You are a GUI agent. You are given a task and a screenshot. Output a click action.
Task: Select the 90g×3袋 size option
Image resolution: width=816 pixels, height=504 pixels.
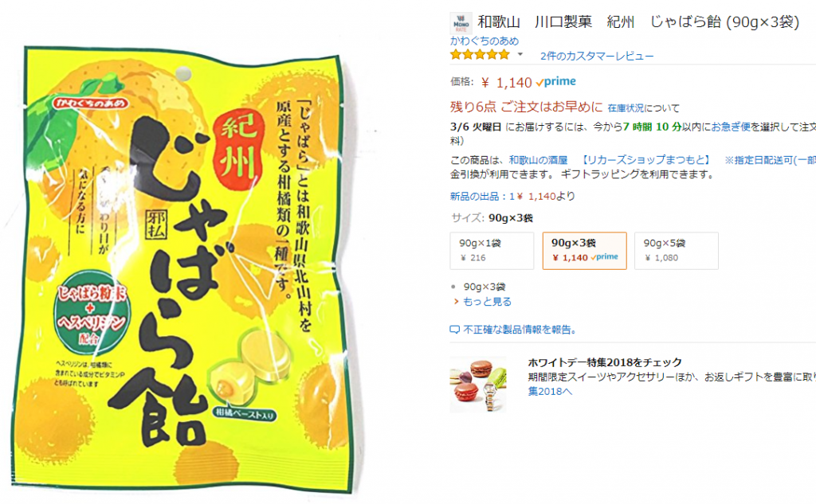tap(584, 251)
